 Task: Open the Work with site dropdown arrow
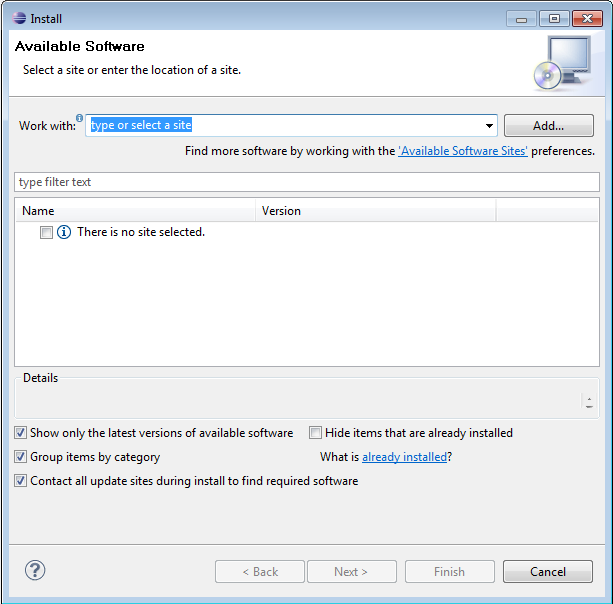coord(489,126)
